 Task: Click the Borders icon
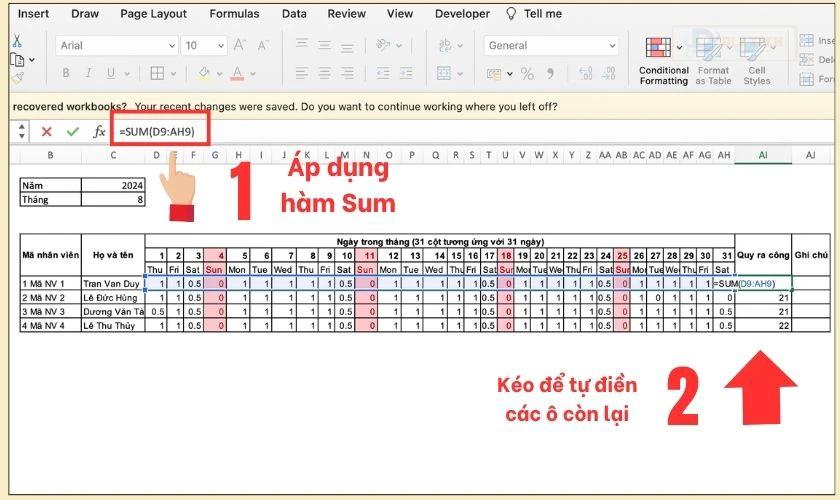pos(157,73)
